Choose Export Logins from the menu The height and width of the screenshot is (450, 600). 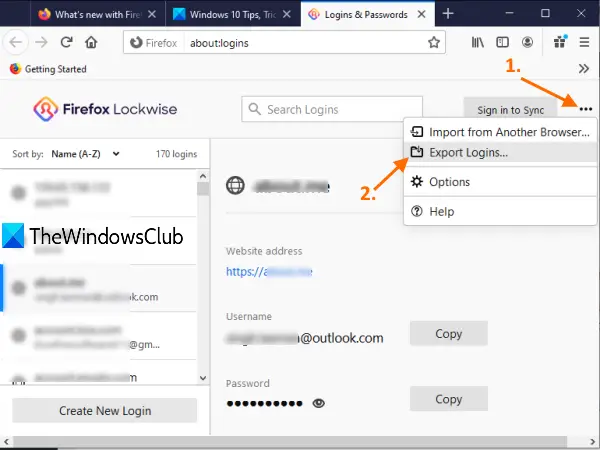500,152
